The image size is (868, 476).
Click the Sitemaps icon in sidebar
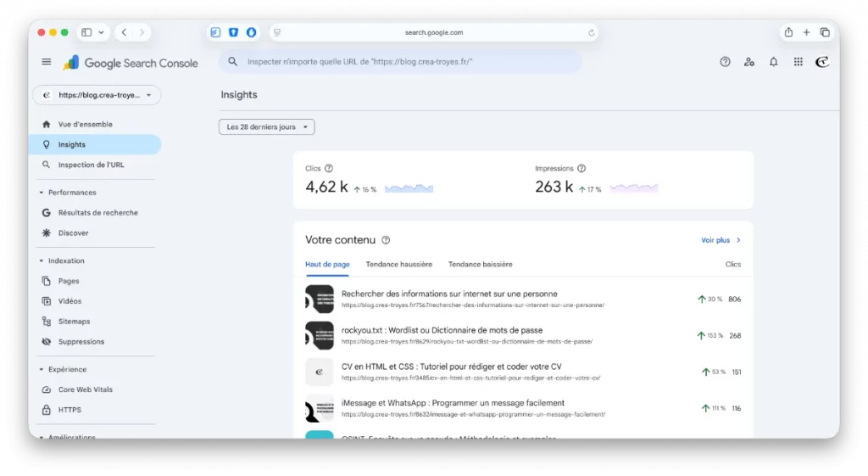[x=47, y=322]
